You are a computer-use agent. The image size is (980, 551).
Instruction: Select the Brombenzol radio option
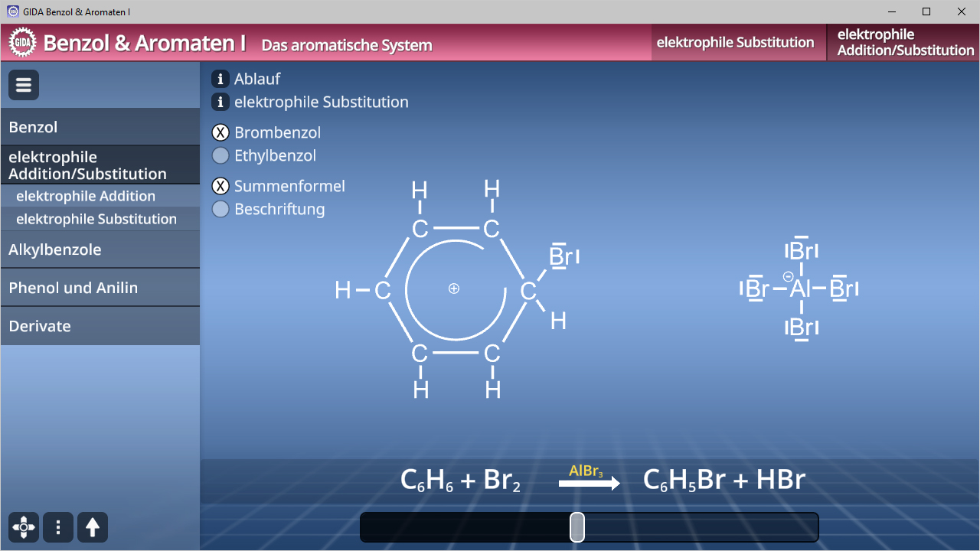pyautogui.click(x=220, y=132)
